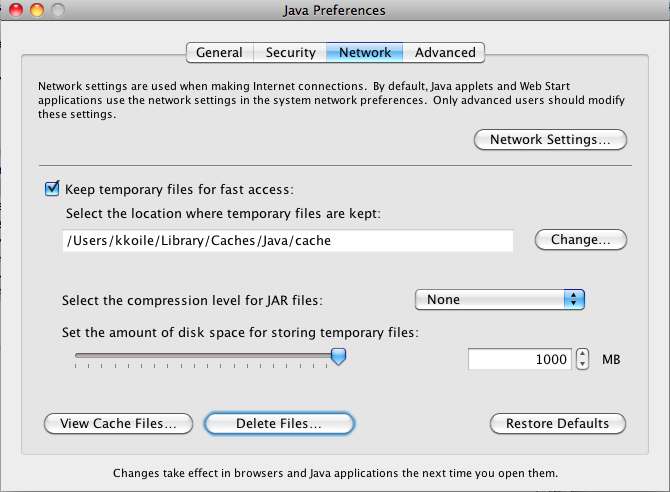Click the Java Preferences title bar text

click(x=334, y=10)
